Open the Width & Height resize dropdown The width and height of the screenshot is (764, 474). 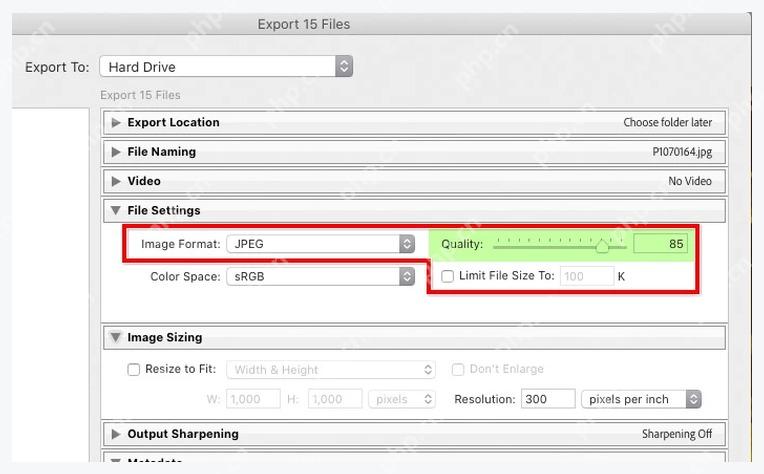[x=331, y=370]
